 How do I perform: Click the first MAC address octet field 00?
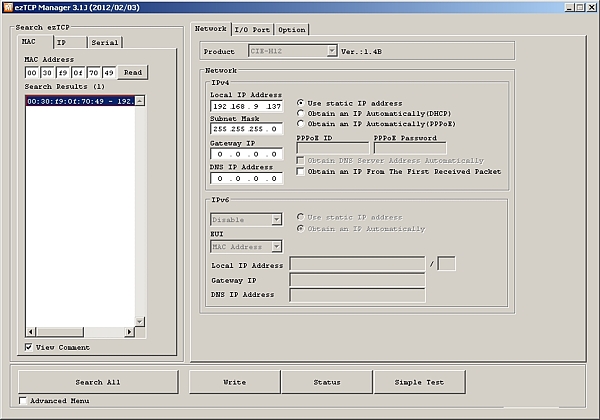pyautogui.click(x=32, y=72)
